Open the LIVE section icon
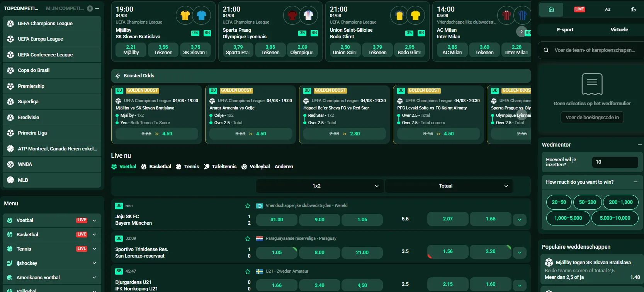 pyautogui.click(x=579, y=9)
